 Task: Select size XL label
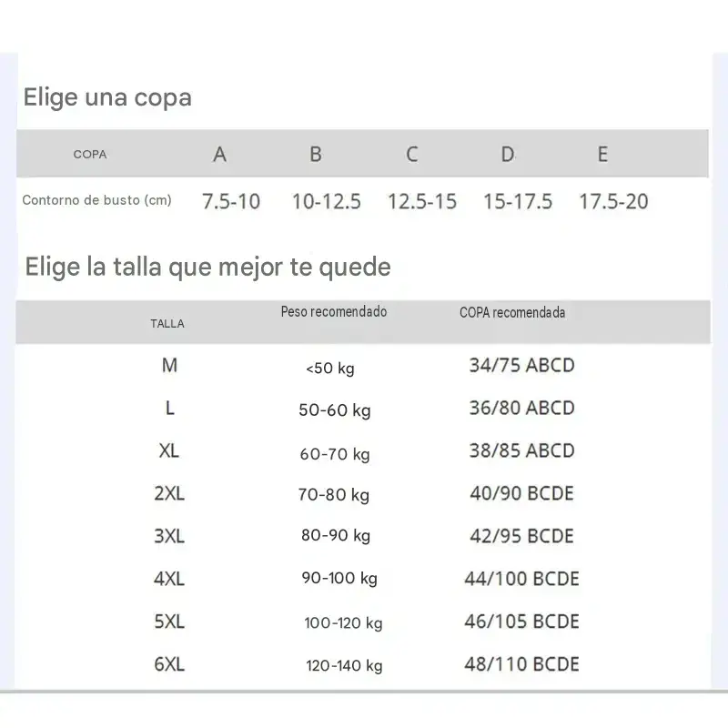[169, 450]
